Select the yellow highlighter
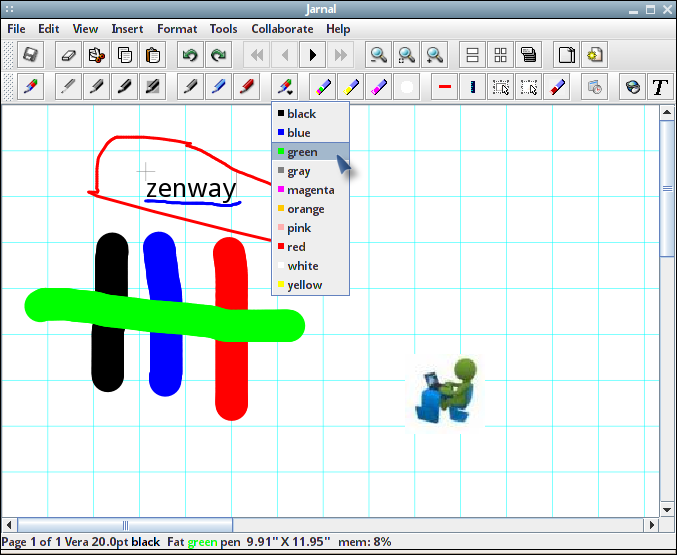The height and width of the screenshot is (555, 677). coord(351,87)
